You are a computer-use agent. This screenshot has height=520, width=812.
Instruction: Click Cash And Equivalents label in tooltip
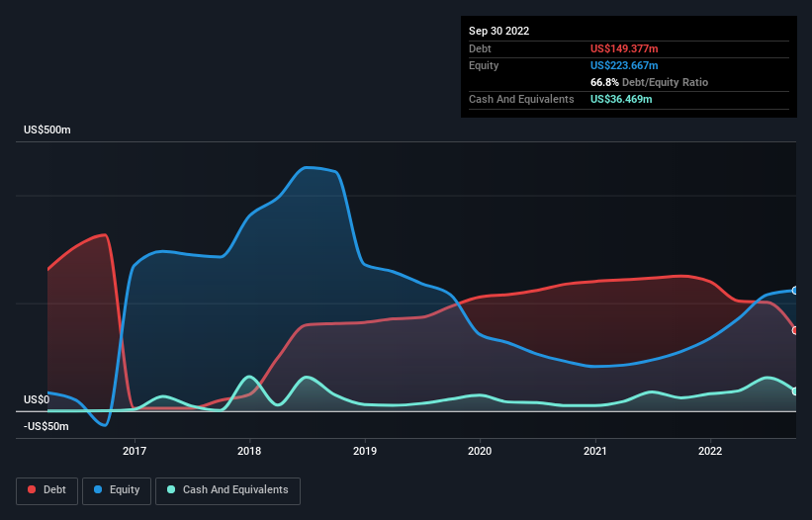521,99
